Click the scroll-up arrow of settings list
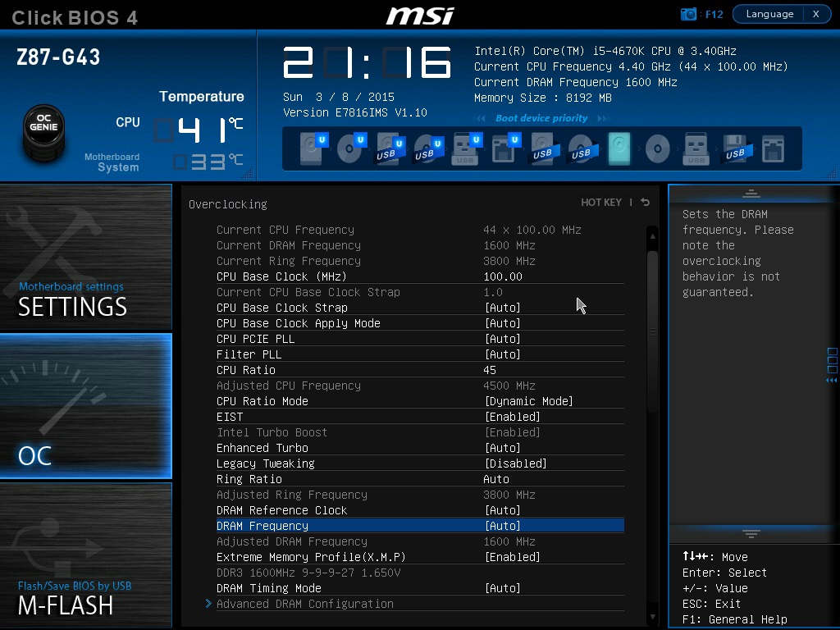This screenshot has height=630, width=840. tap(652, 235)
